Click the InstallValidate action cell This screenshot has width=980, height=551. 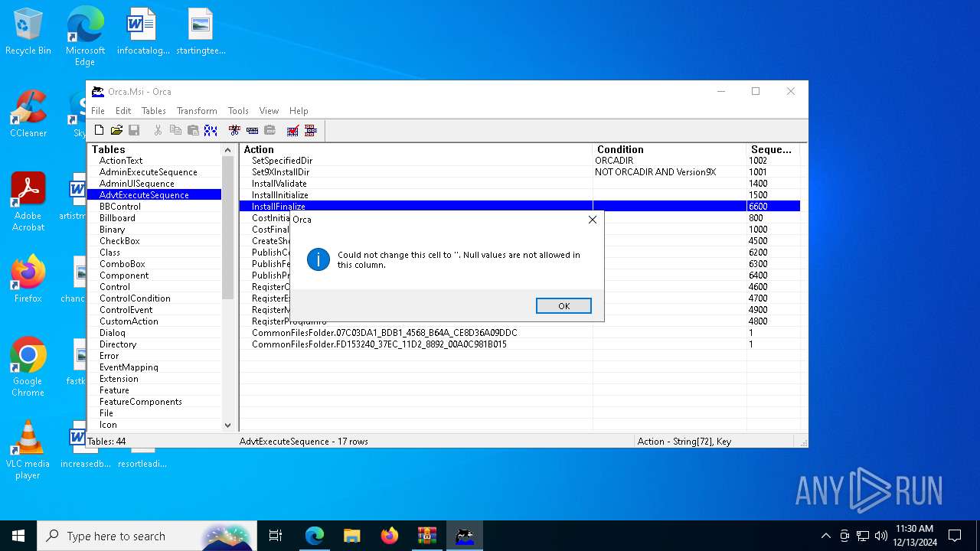[416, 184]
